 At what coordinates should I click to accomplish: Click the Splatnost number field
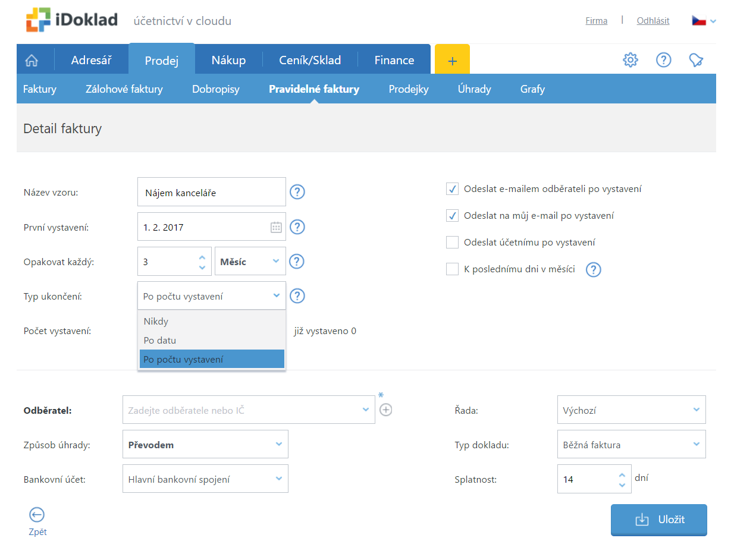click(x=594, y=479)
